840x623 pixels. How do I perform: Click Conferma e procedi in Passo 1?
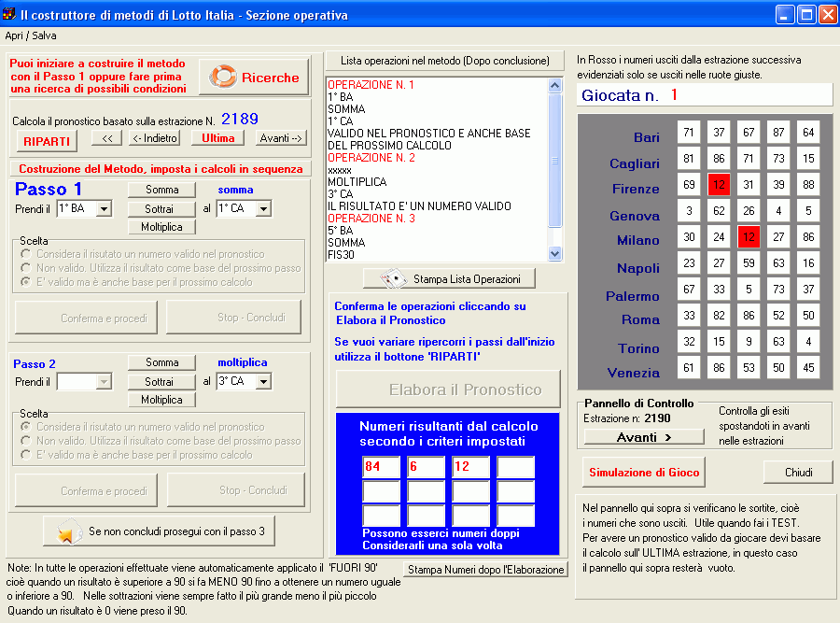(x=87, y=318)
